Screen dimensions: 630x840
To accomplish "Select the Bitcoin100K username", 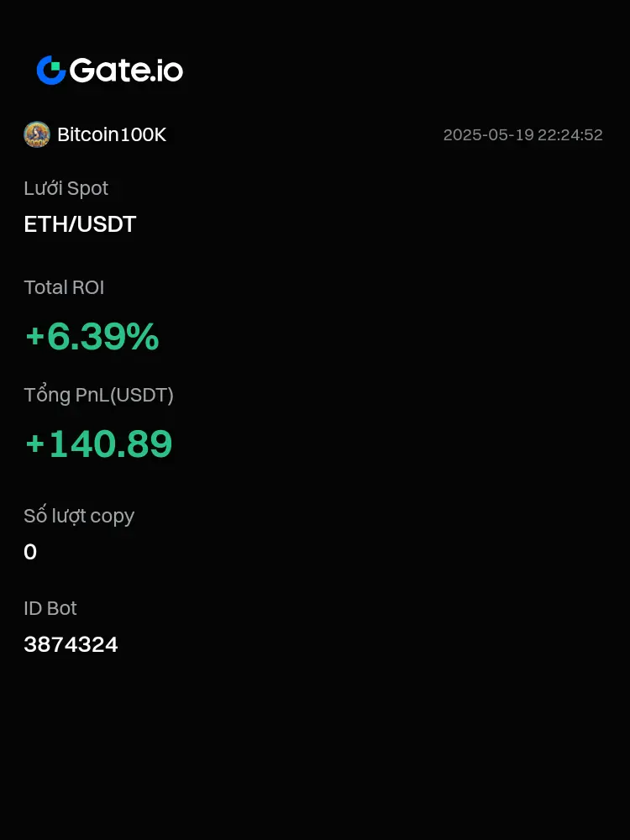I will pos(112,134).
